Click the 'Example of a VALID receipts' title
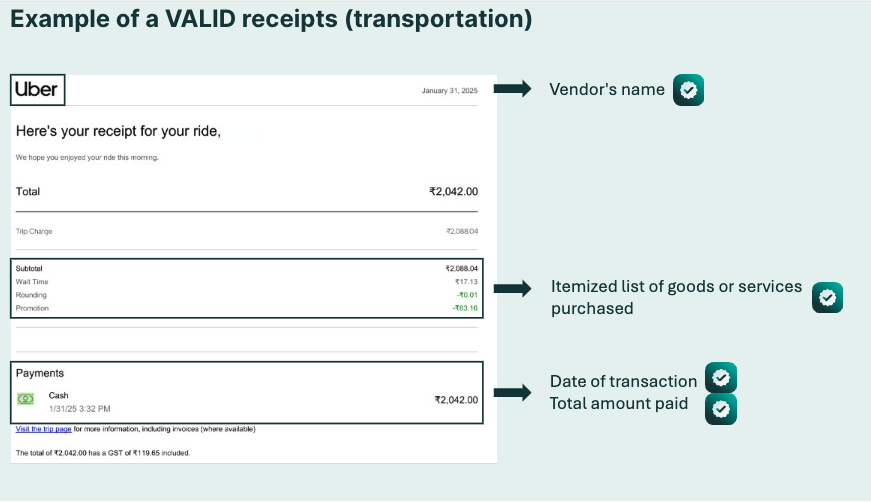Image resolution: width=871 pixels, height=502 pixels. pyautogui.click(x=271, y=19)
